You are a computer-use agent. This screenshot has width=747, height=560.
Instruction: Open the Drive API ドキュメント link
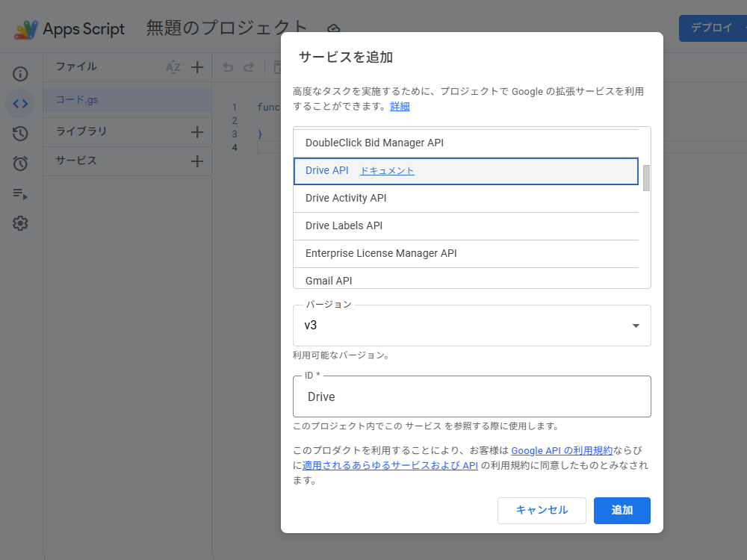point(387,170)
